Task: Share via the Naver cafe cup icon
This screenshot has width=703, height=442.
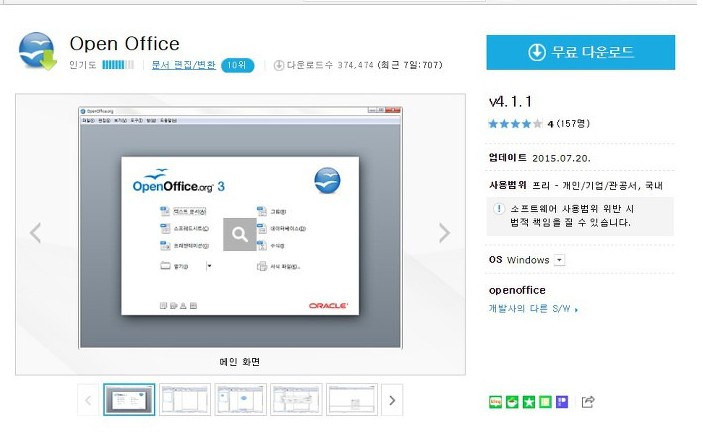Action: coord(512,402)
